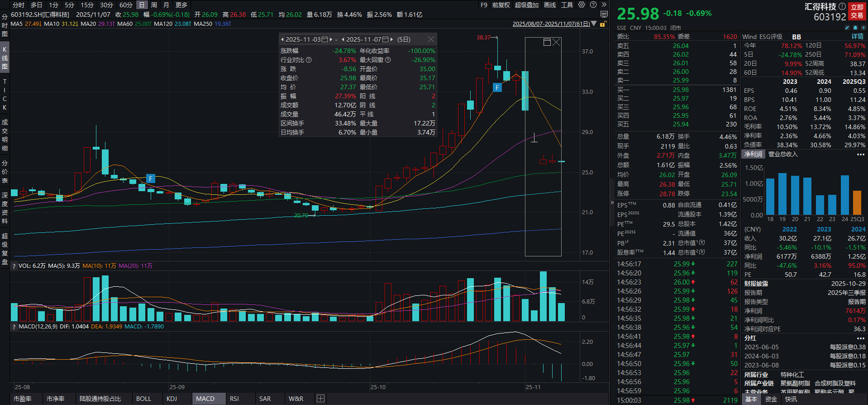Click the VOL indicator help question mark

[x=14, y=266]
